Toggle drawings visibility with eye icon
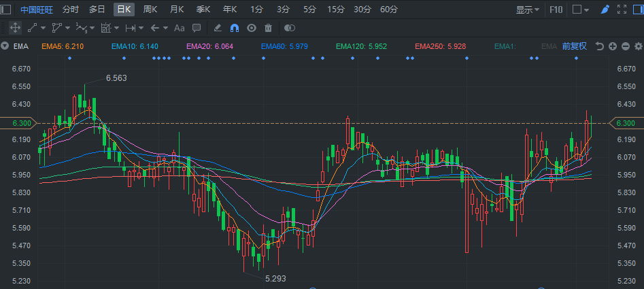 [252, 28]
